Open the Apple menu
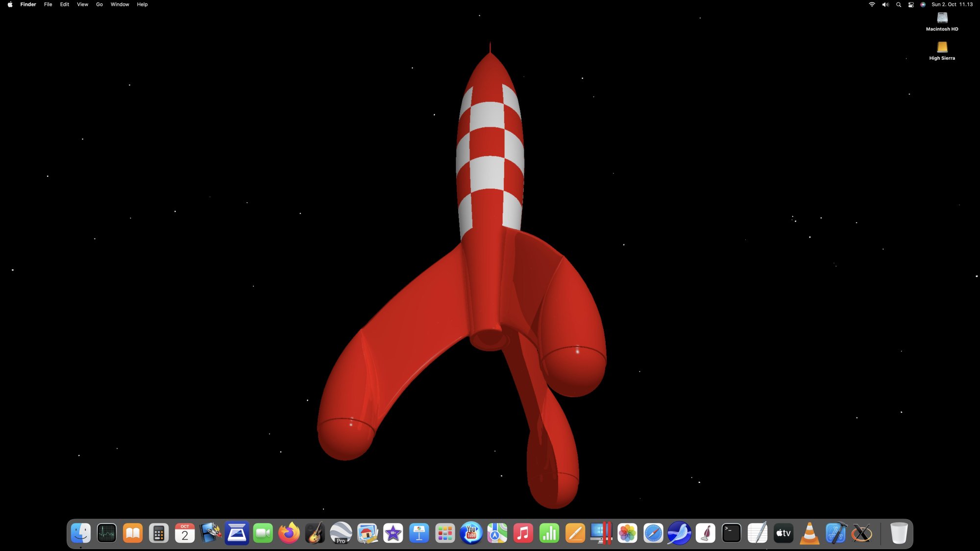This screenshot has height=551, width=980. pos(10,4)
